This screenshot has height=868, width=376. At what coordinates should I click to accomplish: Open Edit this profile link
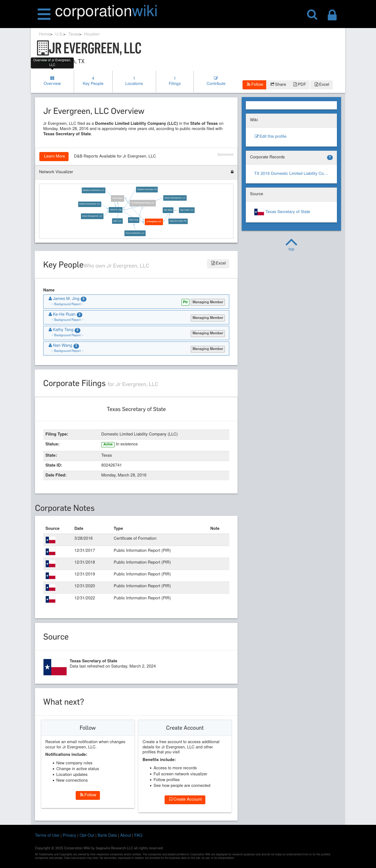(x=271, y=136)
